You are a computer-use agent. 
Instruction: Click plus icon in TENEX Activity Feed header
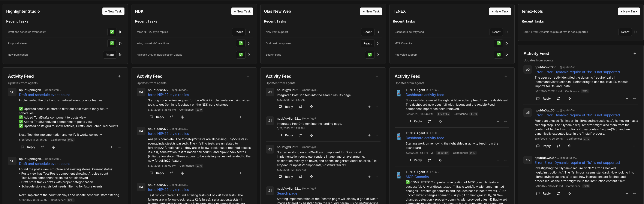[506, 76]
